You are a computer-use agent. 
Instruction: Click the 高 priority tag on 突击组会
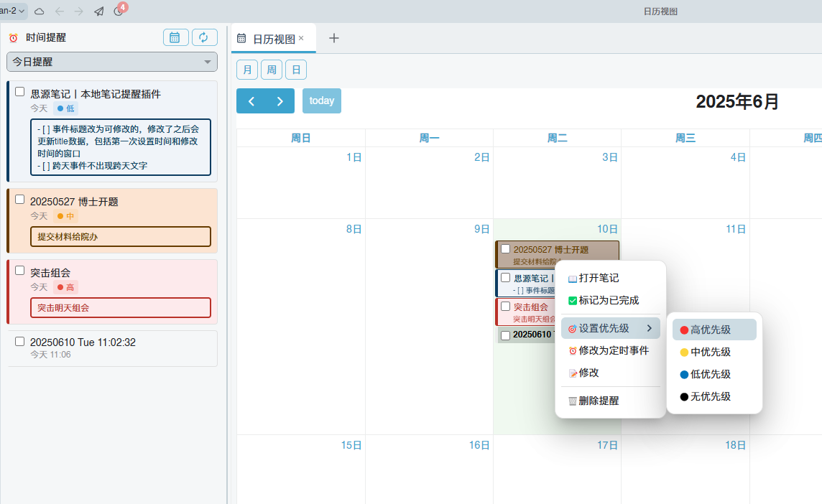[x=65, y=288]
